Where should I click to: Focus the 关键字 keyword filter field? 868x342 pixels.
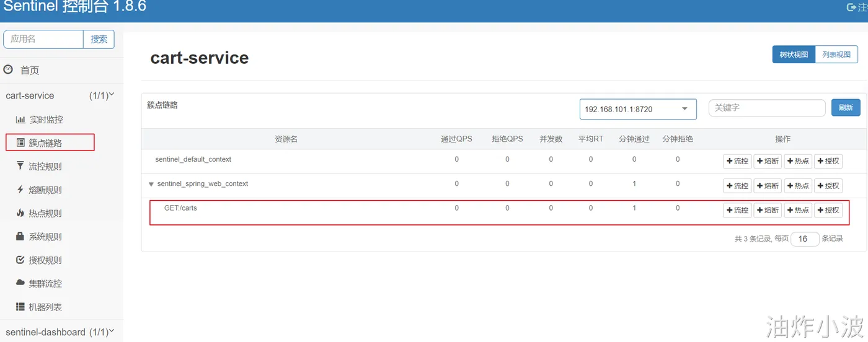click(767, 108)
